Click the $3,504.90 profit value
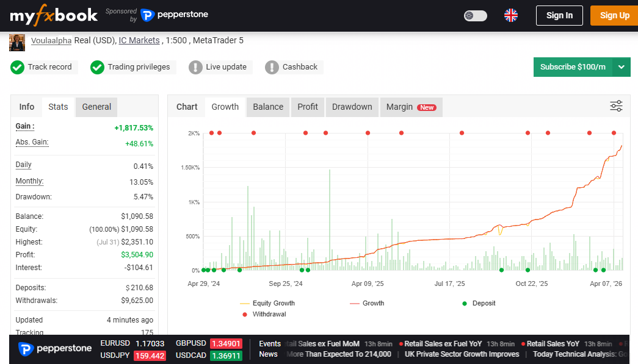Image resolution: width=638 pixels, height=364 pixels. pyautogui.click(x=137, y=255)
